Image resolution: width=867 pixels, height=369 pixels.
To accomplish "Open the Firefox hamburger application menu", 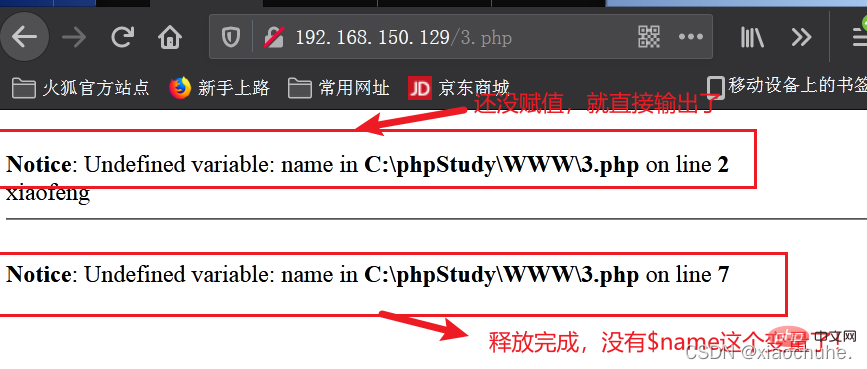I will pyautogui.click(x=859, y=37).
